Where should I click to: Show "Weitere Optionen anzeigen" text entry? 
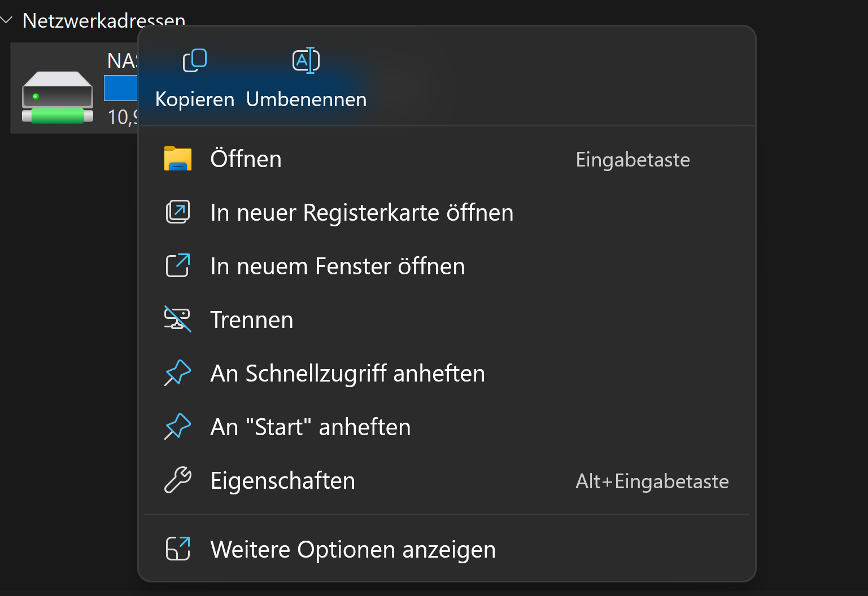353,550
